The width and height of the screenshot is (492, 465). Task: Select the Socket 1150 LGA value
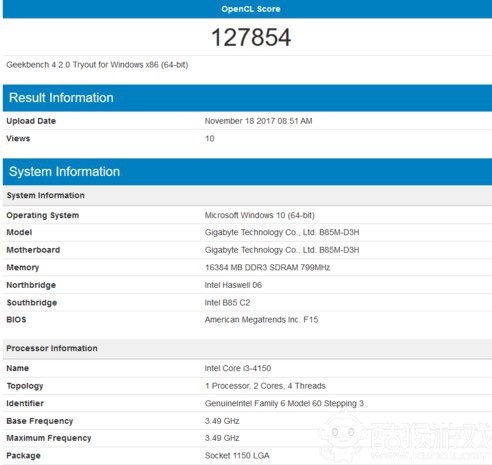click(x=237, y=456)
